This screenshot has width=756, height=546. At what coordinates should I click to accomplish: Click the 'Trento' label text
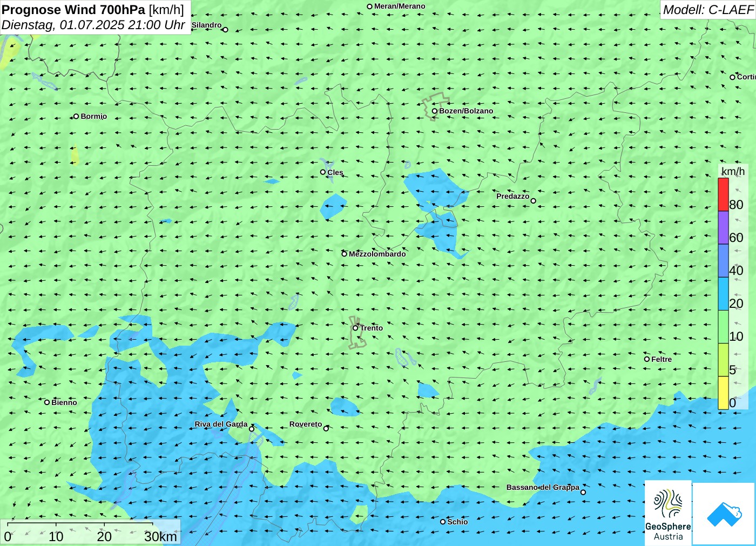coord(372,328)
